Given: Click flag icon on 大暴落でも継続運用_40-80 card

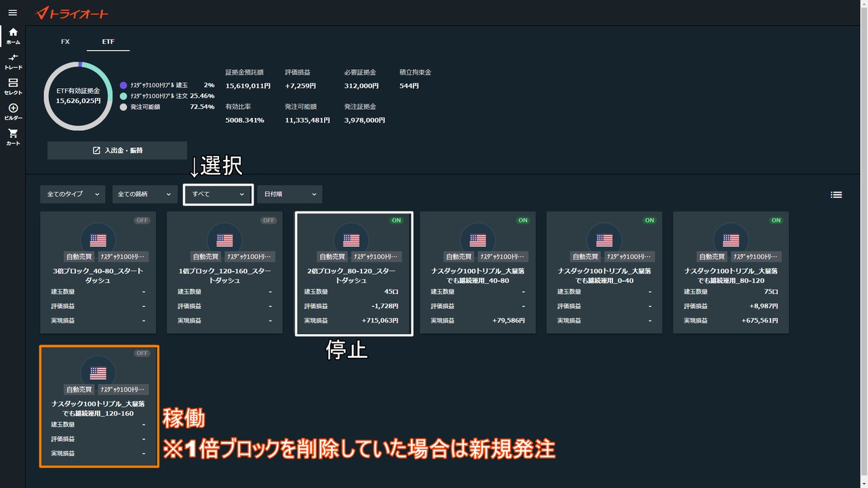Looking at the screenshot, I should (x=478, y=240).
